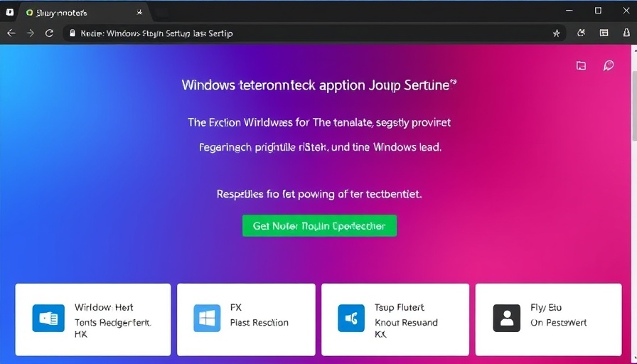Click the circular arrow extension icon in toolbar
This screenshot has width=637, height=364.
coord(581,33)
